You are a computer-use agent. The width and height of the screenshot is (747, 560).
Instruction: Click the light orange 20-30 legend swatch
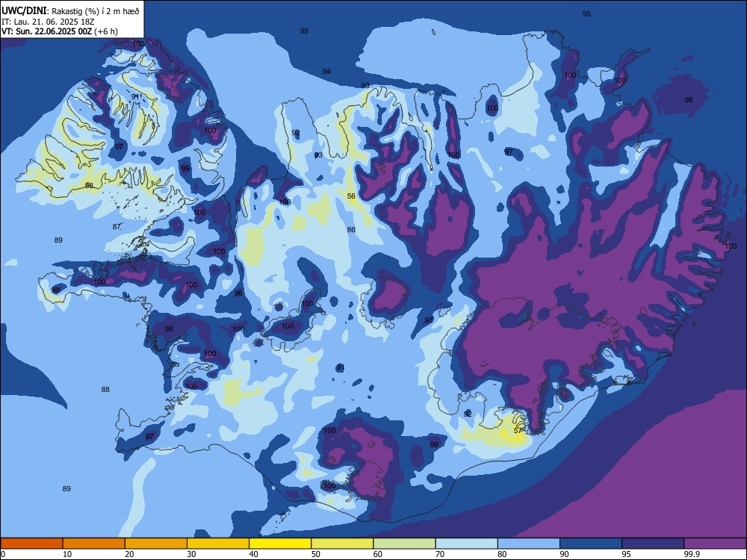156,544
